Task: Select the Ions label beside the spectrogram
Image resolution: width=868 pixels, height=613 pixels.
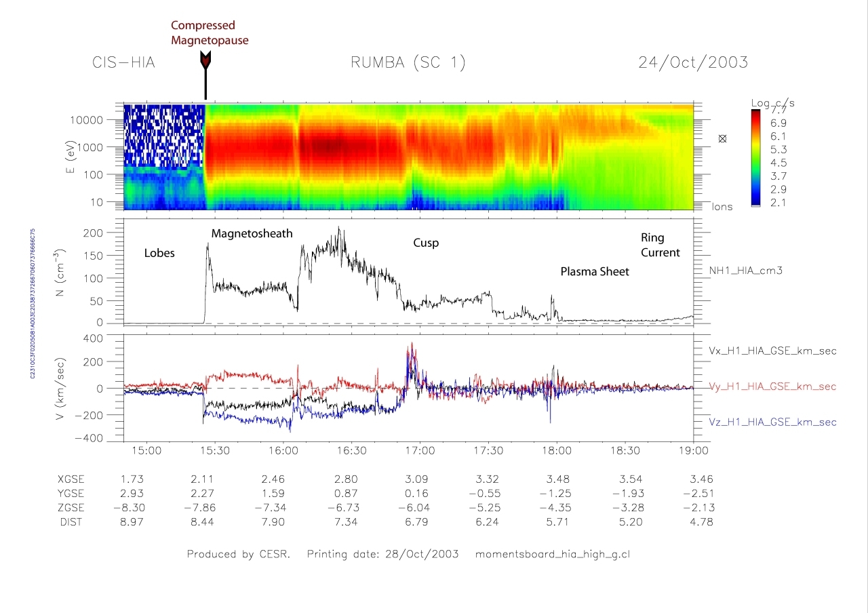Action: click(722, 207)
